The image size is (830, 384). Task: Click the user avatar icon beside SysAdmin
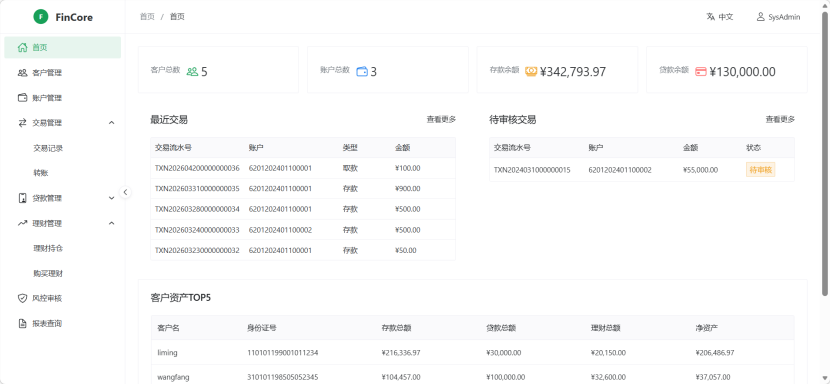click(761, 17)
